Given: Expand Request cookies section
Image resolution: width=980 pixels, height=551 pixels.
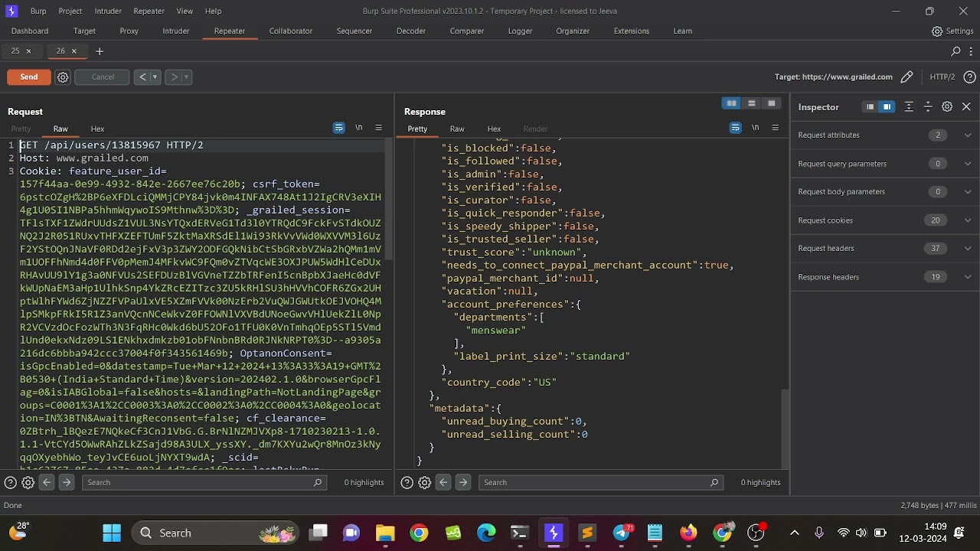Looking at the screenshot, I should (x=884, y=220).
